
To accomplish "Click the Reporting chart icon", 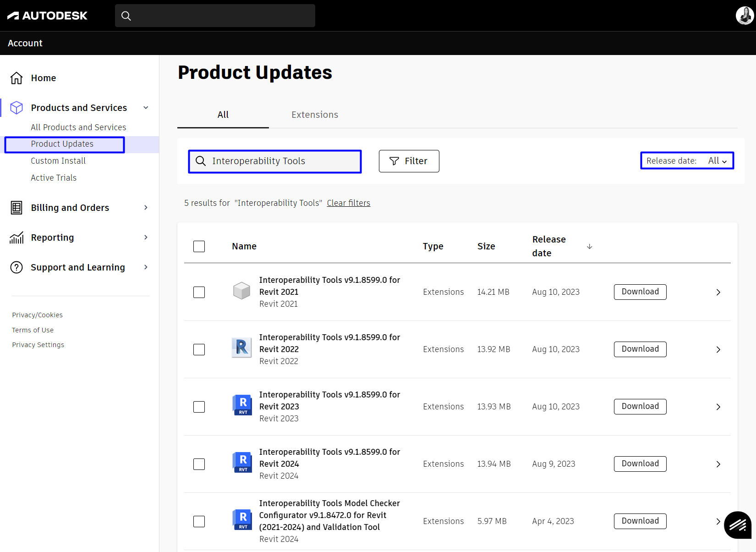I will click(x=16, y=237).
